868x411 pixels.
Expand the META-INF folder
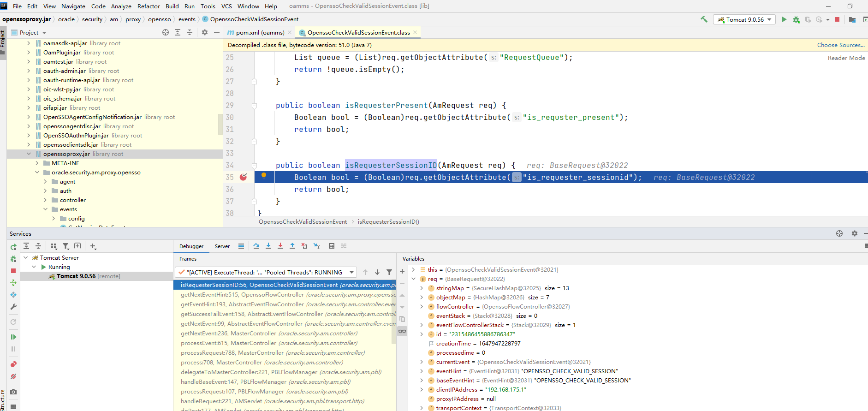(x=37, y=163)
